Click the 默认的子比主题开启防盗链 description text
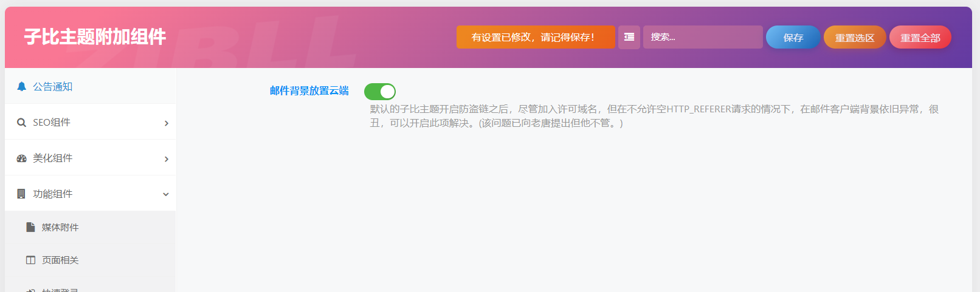This screenshot has width=980, height=292. (x=655, y=116)
